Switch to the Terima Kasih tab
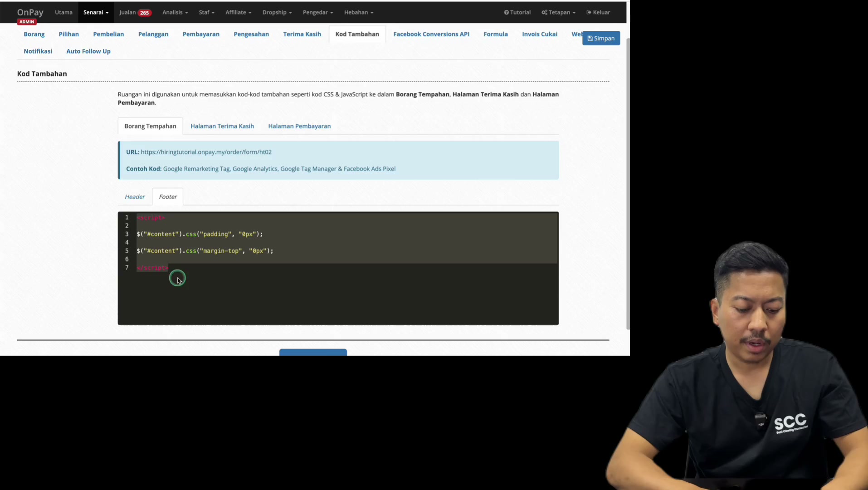868x490 pixels. (302, 34)
